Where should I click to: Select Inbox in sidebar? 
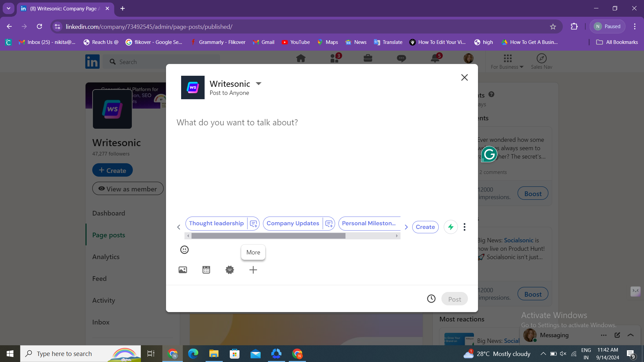101,322
